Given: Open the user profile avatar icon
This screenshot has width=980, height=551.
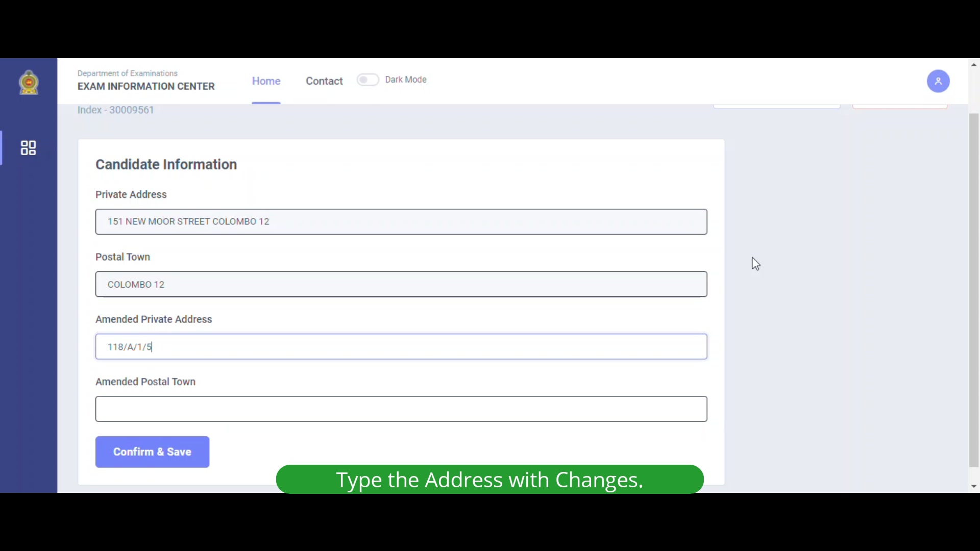Looking at the screenshot, I should pos(938,81).
